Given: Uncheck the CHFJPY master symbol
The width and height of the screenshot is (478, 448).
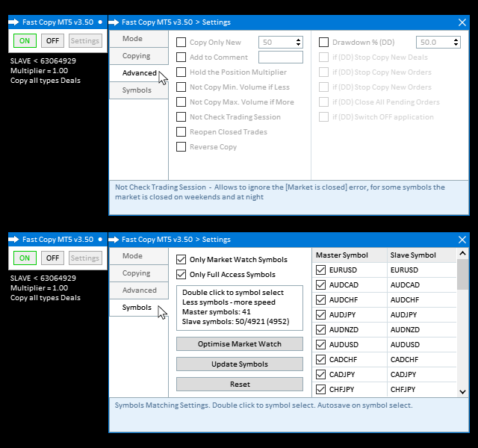Looking at the screenshot, I should pyautogui.click(x=320, y=390).
